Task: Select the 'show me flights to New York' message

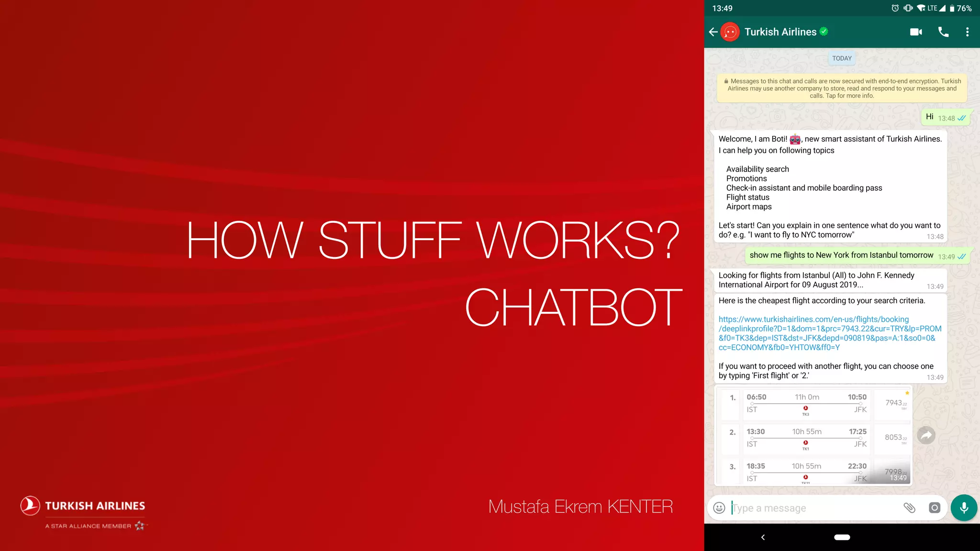Action: pyautogui.click(x=841, y=255)
